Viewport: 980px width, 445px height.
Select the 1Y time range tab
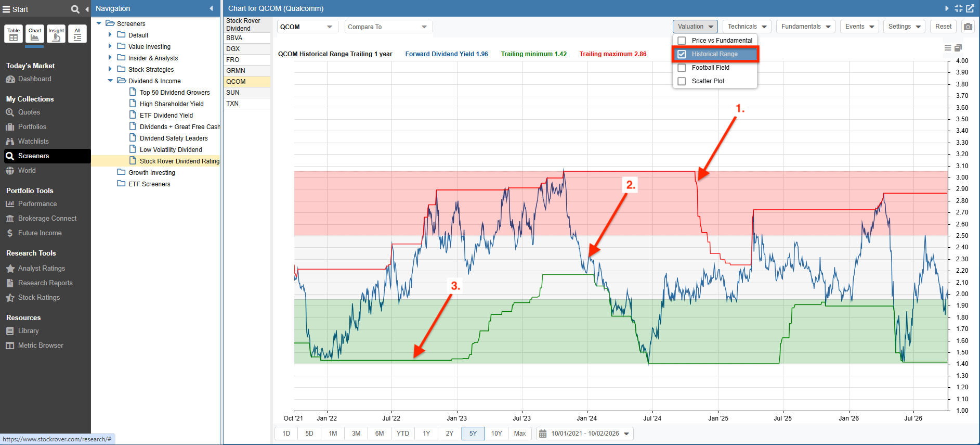pos(426,434)
